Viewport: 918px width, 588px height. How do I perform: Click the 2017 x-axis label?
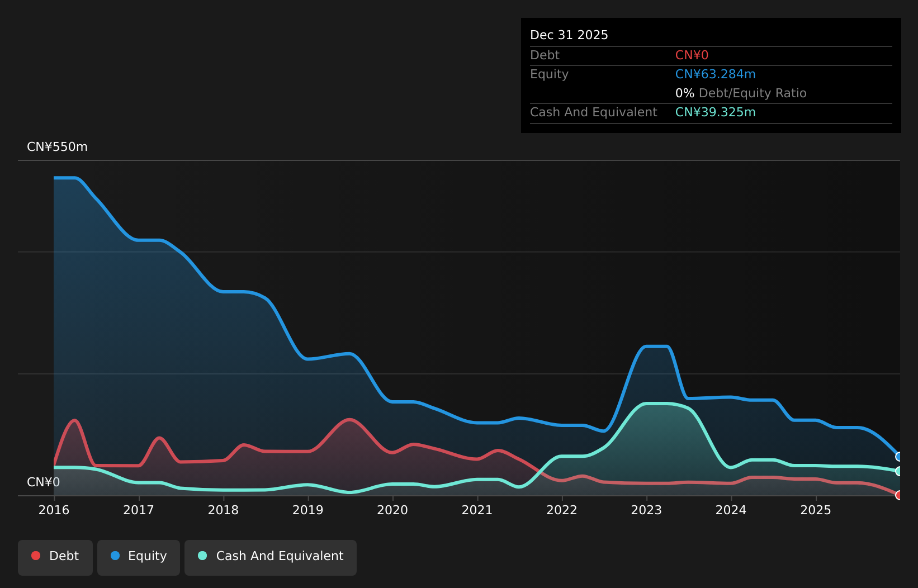pyautogui.click(x=138, y=510)
